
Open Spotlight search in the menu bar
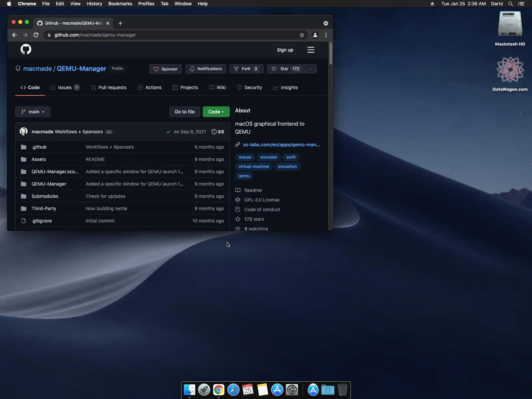[x=511, y=4]
